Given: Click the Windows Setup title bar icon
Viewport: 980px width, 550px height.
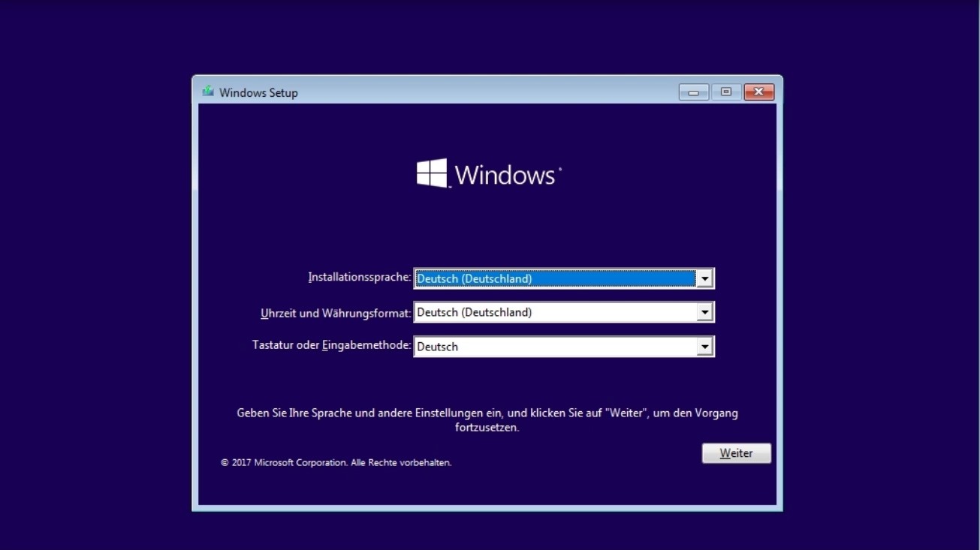Looking at the screenshot, I should coord(208,92).
